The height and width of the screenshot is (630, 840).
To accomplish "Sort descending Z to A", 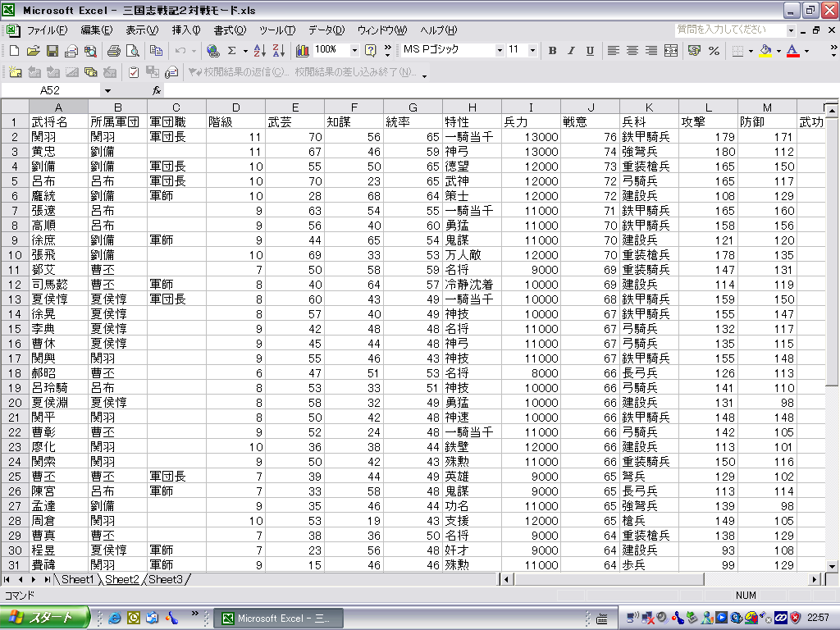I will (x=278, y=51).
